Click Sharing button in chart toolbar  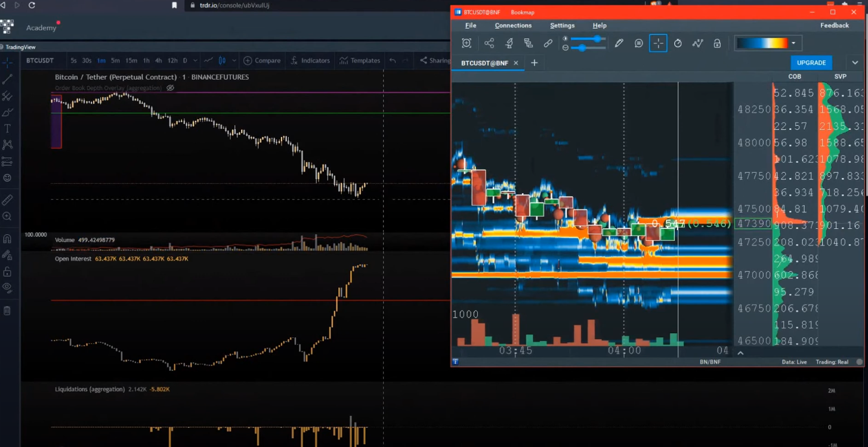pos(435,60)
